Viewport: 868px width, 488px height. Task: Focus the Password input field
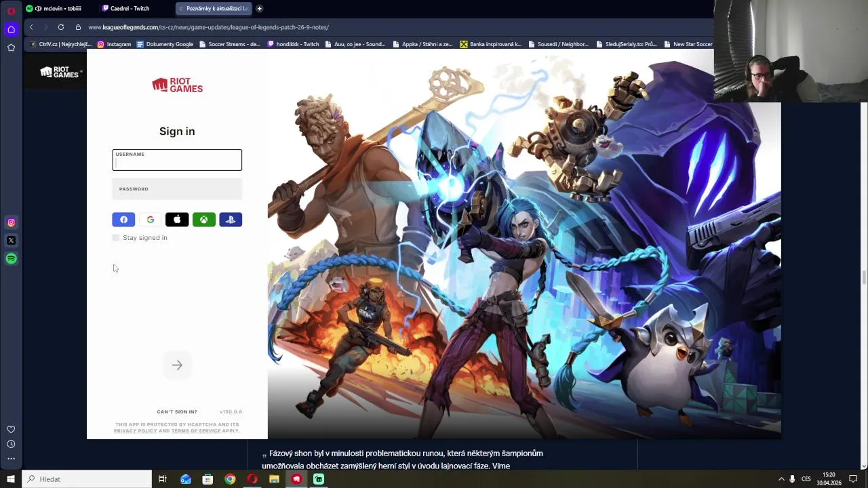click(x=177, y=189)
